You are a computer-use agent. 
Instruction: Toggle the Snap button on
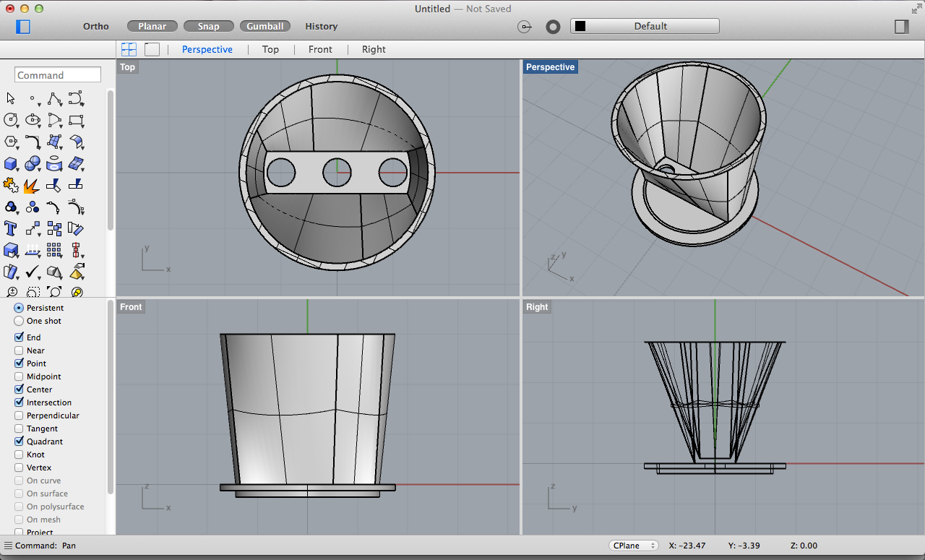(208, 25)
